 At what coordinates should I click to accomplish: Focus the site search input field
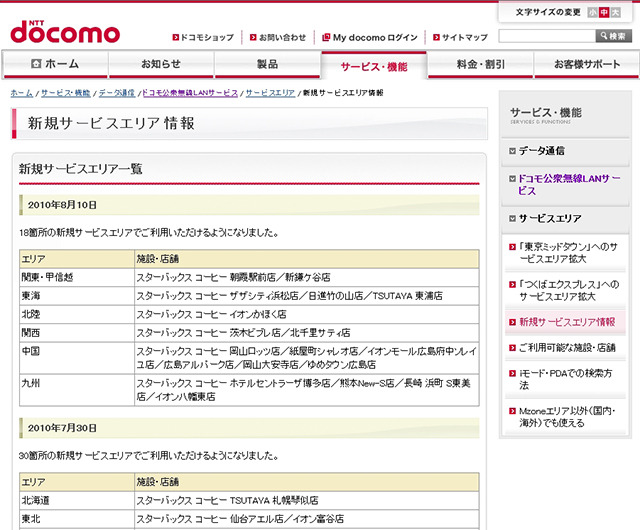tap(547, 36)
